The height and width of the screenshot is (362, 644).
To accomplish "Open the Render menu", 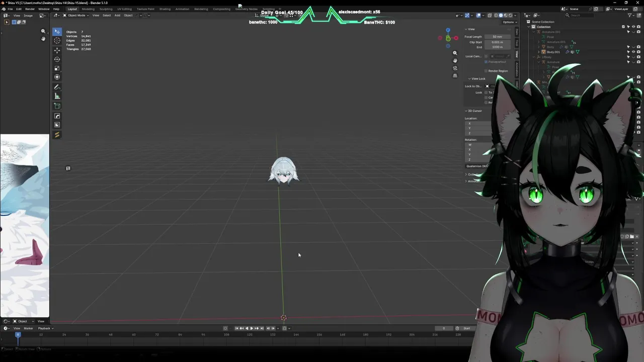I will pyautogui.click(x=30, y=9).
